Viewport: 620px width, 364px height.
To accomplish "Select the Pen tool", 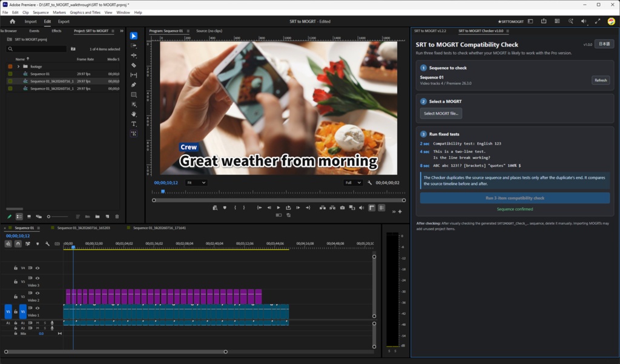I will coord(134,85).
